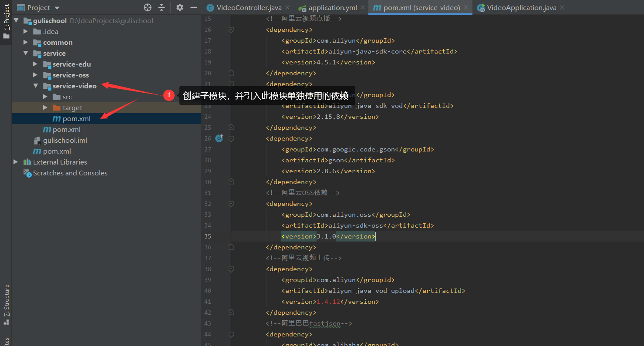Collapse the gulischool root project node
The height and width of the screenshot is (346, 644).
coord(16,20)
